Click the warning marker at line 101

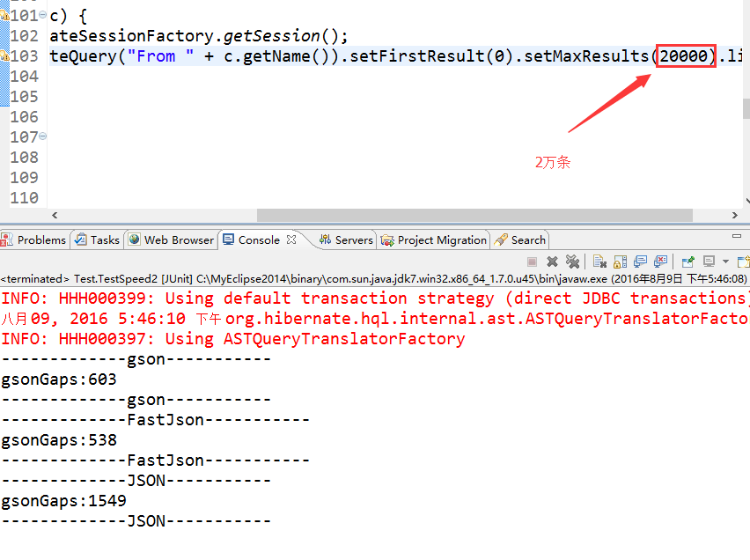click(4, 15)
